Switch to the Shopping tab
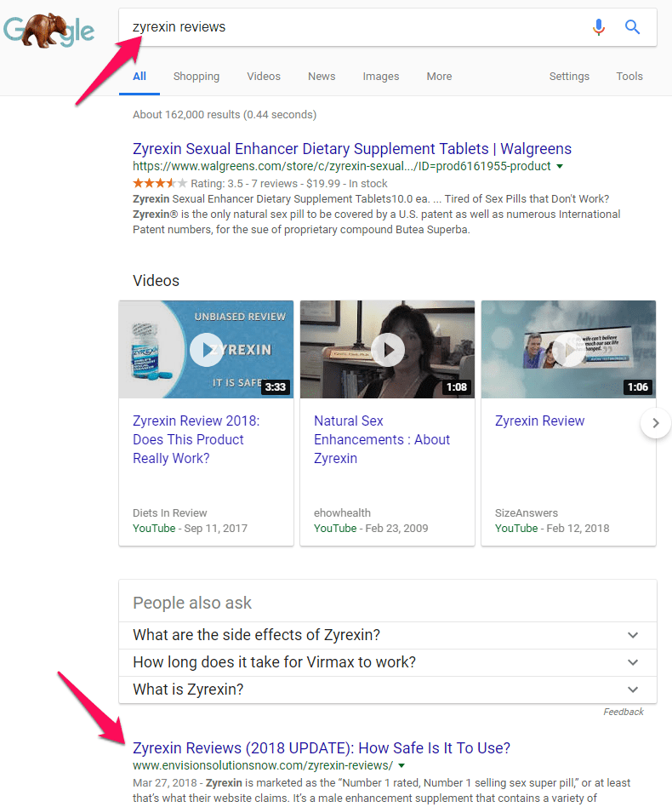The image size is (672, 807). coord(196,76)
